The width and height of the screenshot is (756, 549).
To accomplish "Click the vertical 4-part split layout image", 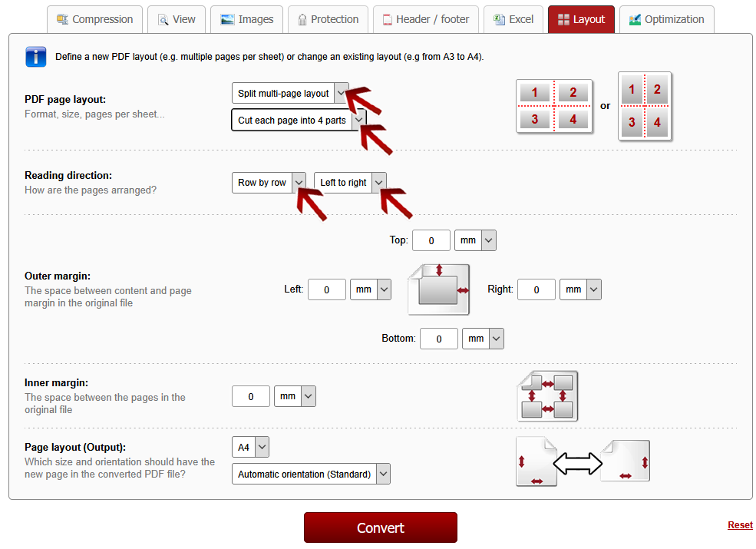I will 645,106.
